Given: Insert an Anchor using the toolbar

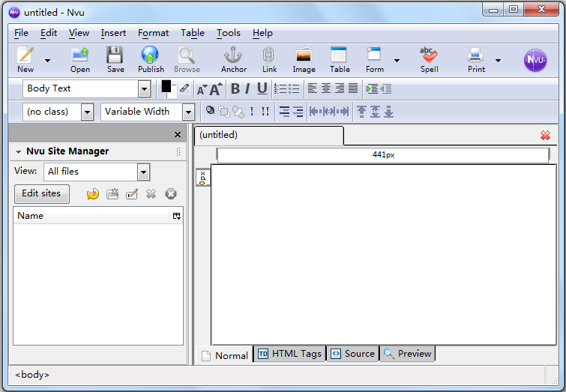Looking at the screenshot, I should tap(233, 56).
